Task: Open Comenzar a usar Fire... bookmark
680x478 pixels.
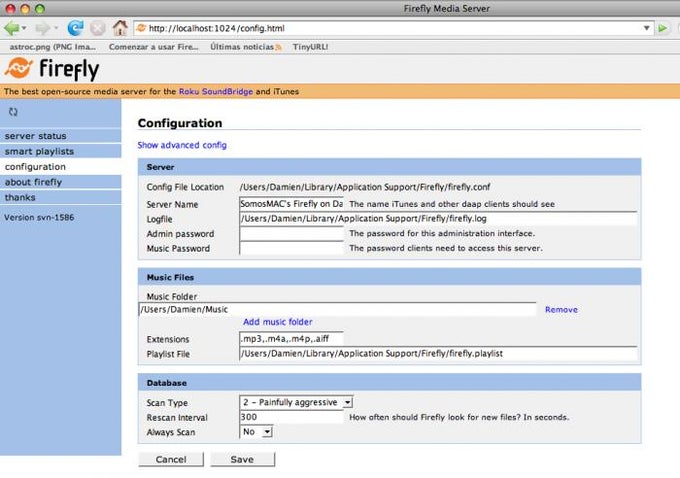Action: [154, 47]
